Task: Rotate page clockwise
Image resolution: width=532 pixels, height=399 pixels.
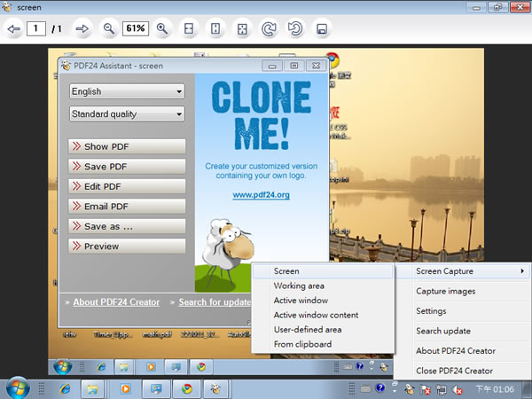Action: click(x=269, y=29)
